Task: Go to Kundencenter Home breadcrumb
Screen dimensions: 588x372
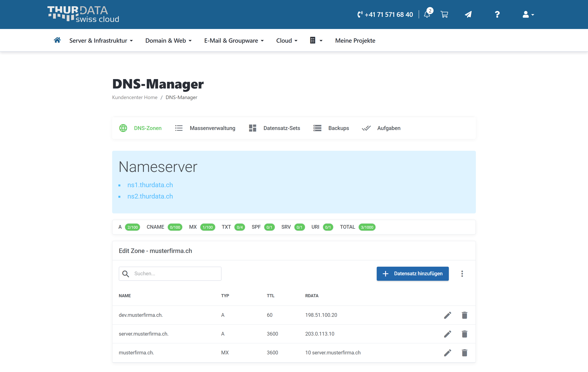Action: (x=134, y=97)
